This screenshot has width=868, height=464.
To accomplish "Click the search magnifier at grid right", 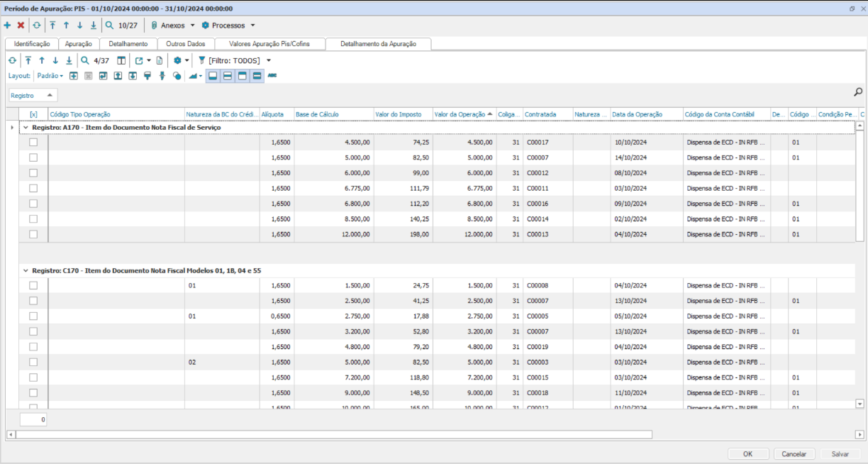I will click(x=858, y=92).
